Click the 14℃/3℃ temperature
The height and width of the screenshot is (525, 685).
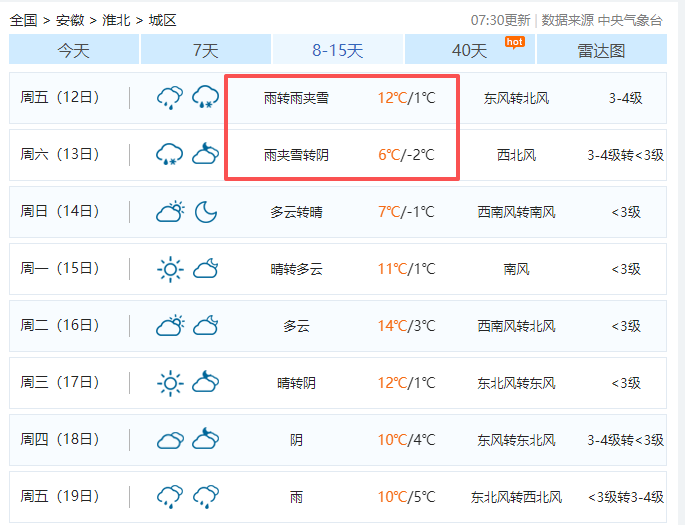406,326
